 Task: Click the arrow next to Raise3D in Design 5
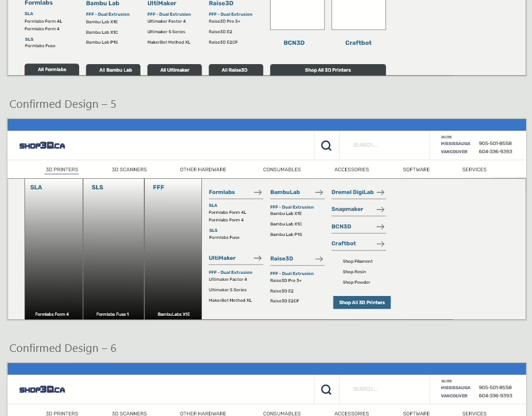[319, 259]
